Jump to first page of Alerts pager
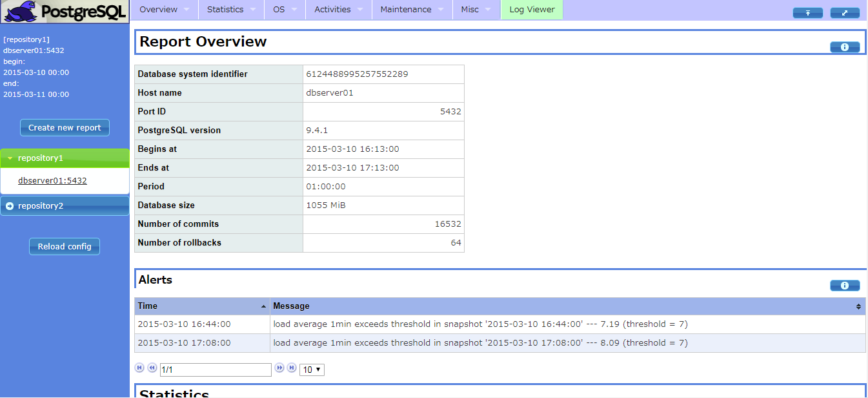The image size is (868, 398). pos(139,368)
